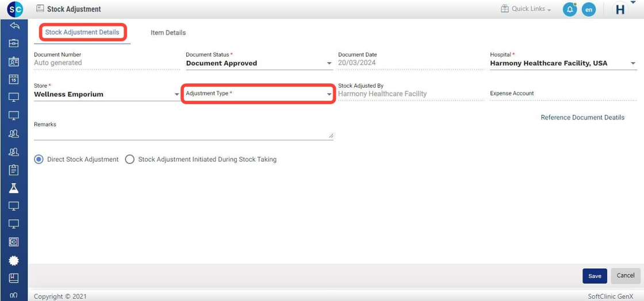Click users icon directly above the clipboard icon

[14, 152]
